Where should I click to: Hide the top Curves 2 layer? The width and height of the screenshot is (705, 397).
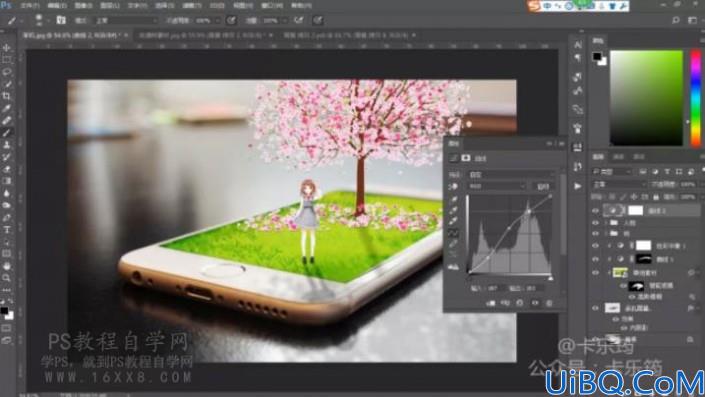pos(596,210)
